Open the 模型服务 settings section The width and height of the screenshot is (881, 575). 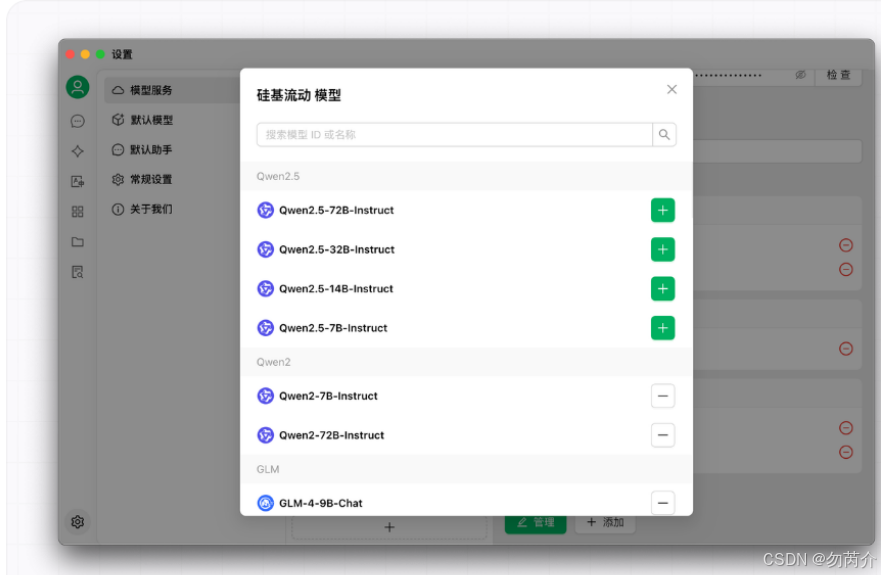(x=171, y=90)
